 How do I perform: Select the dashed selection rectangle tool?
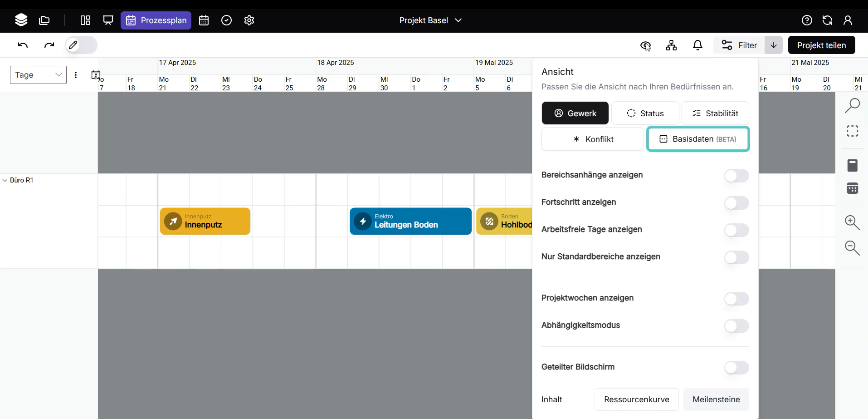[852, 131]
